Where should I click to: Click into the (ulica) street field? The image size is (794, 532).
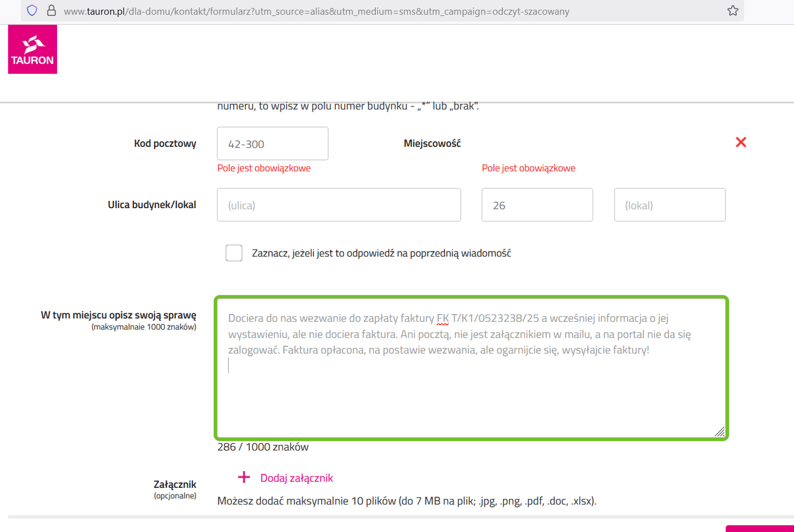338,205
